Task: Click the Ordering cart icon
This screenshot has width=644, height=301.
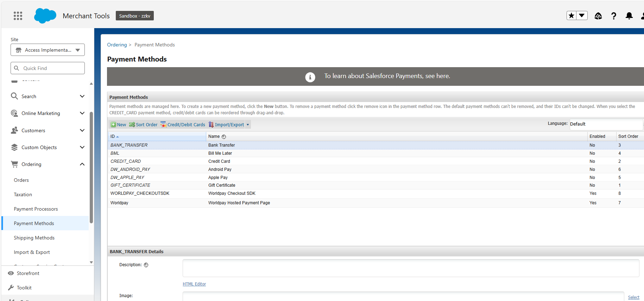Action: [14, 164]
